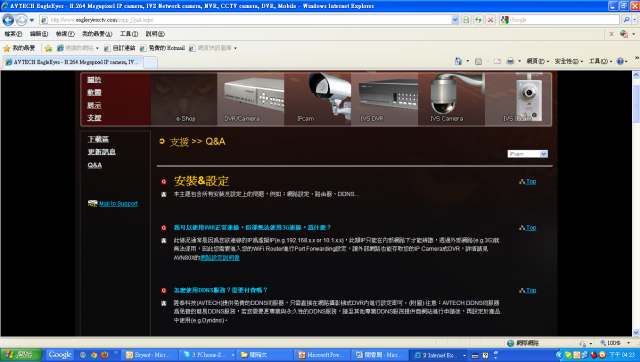This screenshot has height=362, width=640.
Task: Click the 網路設定說明書 link in answer
Action: pos(220,258)
